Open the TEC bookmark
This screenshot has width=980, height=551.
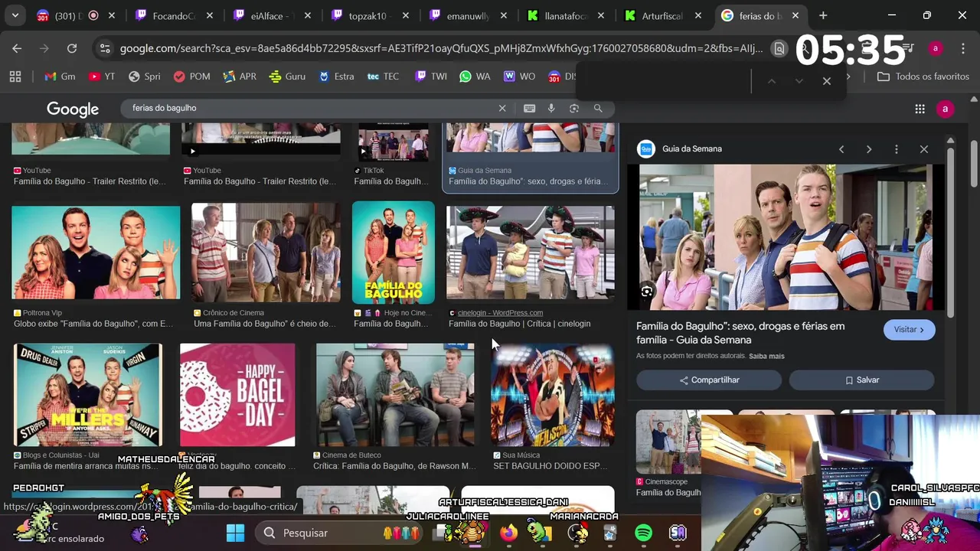(x=384, y=77)
